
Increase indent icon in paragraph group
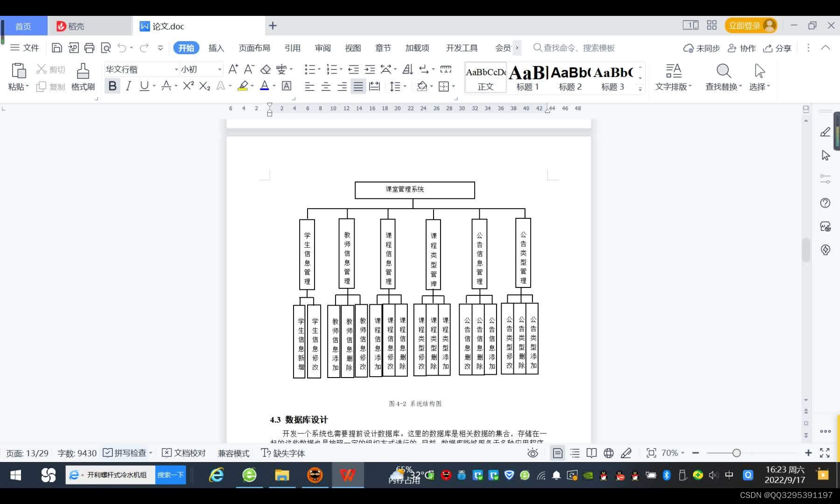tap(370, 69)
